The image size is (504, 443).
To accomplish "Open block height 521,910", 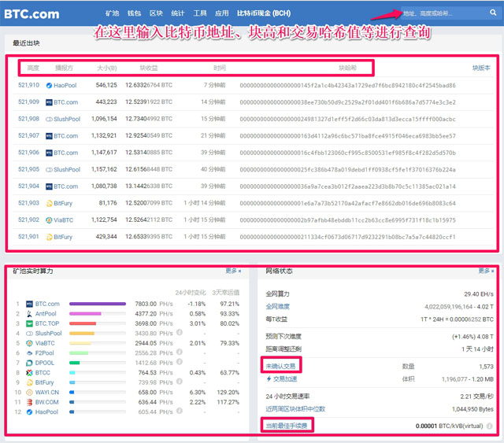I will pyautogui.click(x=28, y=85).
